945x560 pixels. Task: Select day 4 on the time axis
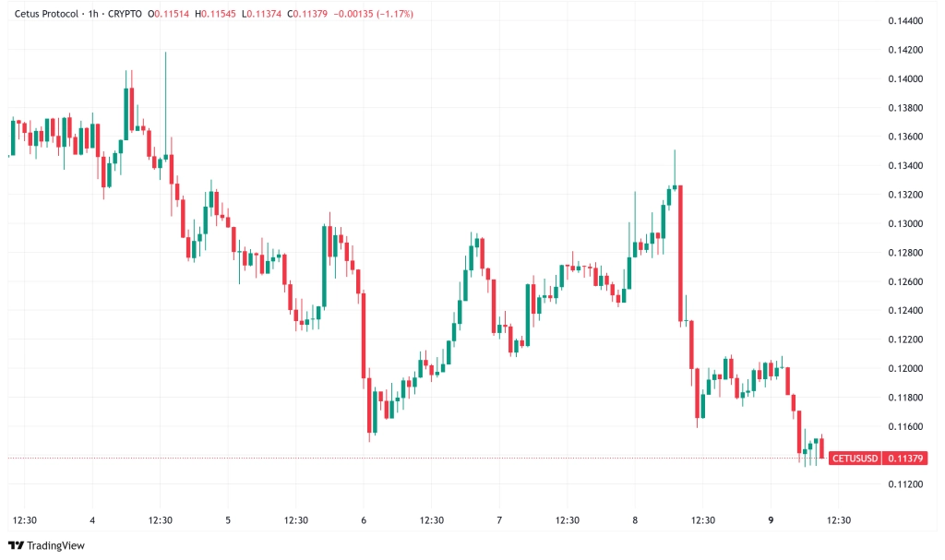pyautogui.click(x=92, y=520)
